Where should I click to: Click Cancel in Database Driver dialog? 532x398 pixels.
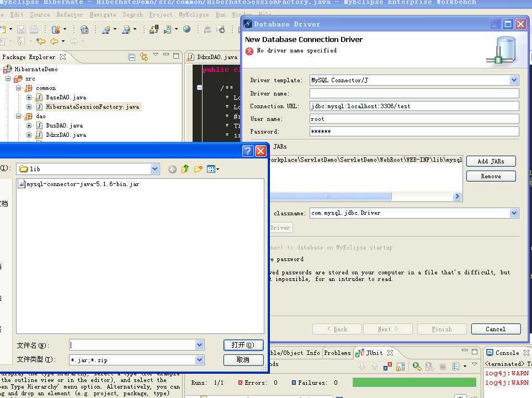click(x=496, y=329)
